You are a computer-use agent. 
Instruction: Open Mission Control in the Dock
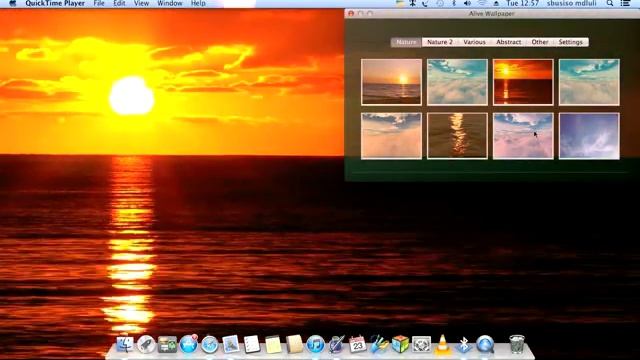(x=167, y=345)
